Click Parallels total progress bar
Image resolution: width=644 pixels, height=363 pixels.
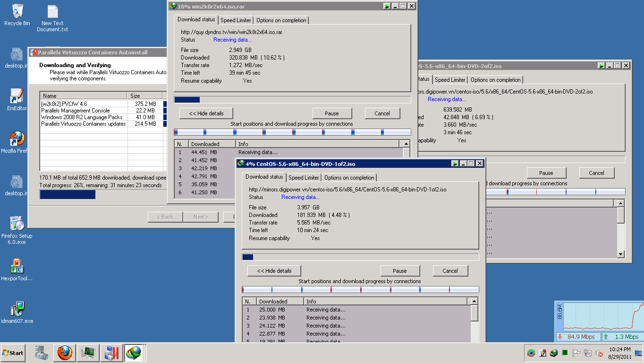[x=103, y=194]
